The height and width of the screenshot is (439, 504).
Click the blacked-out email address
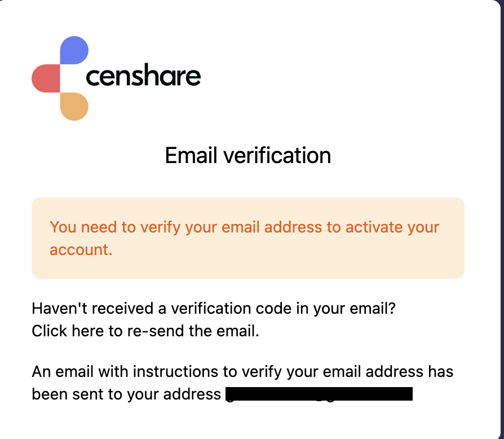pyautogui.click(x=319, y=394)
